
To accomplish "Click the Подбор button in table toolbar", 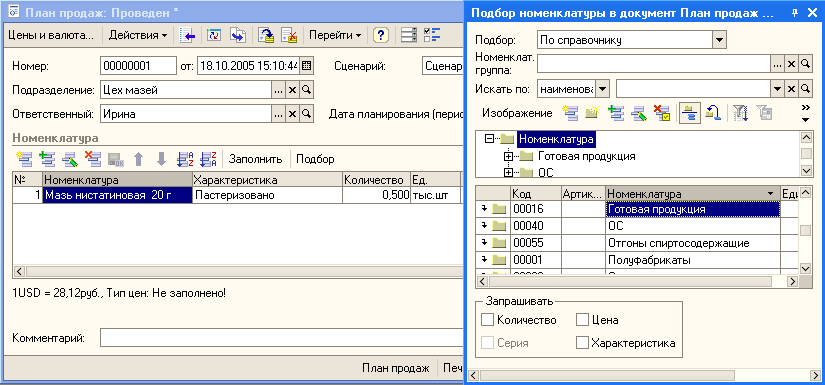I will pos(315,159).
